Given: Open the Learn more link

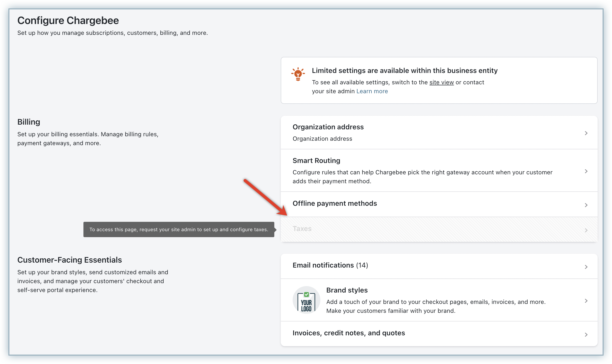Looking at the screenshot, I should (372, 91).
